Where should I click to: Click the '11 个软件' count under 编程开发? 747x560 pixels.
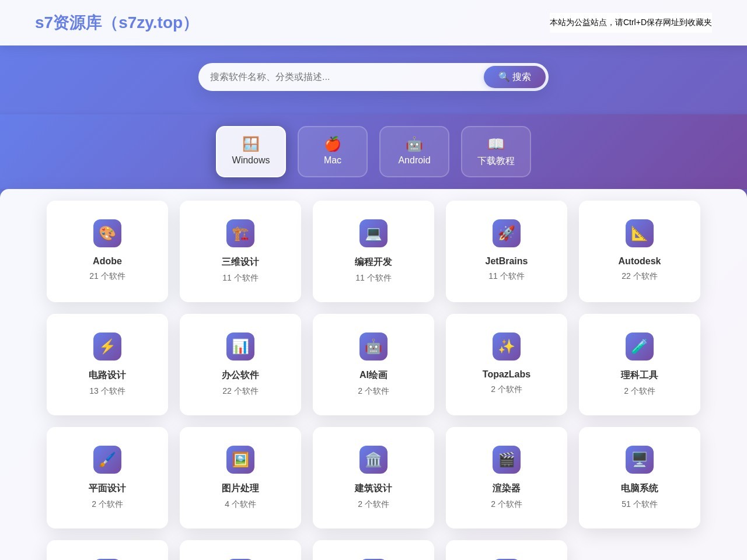[373, 278]
